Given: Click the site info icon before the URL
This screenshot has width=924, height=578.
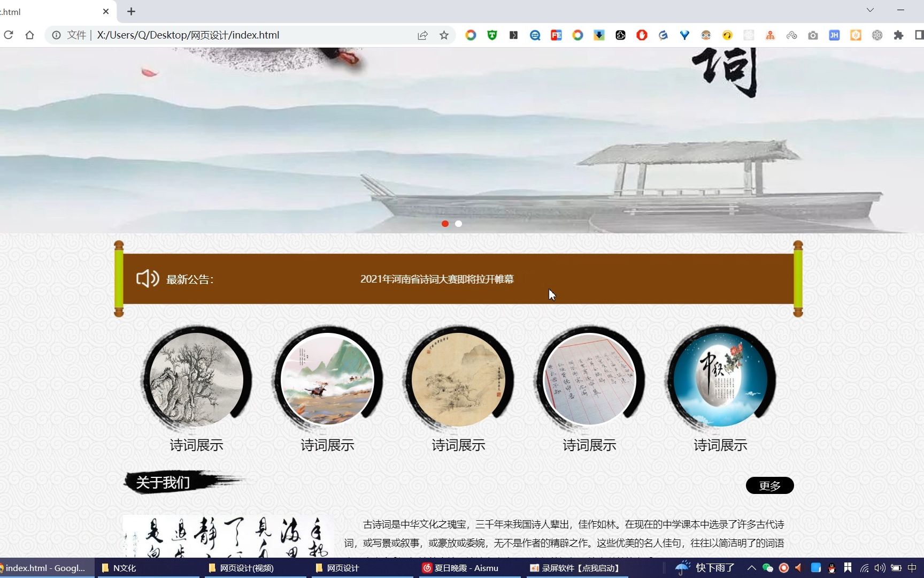Looking at the screenshot, I should point(56,35).
